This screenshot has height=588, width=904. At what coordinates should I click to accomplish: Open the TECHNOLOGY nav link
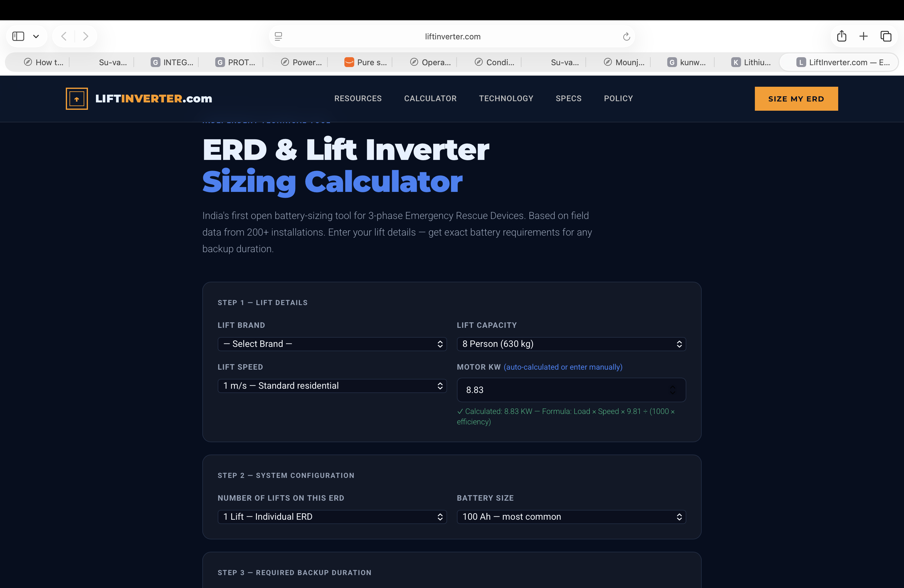(506, 98)
